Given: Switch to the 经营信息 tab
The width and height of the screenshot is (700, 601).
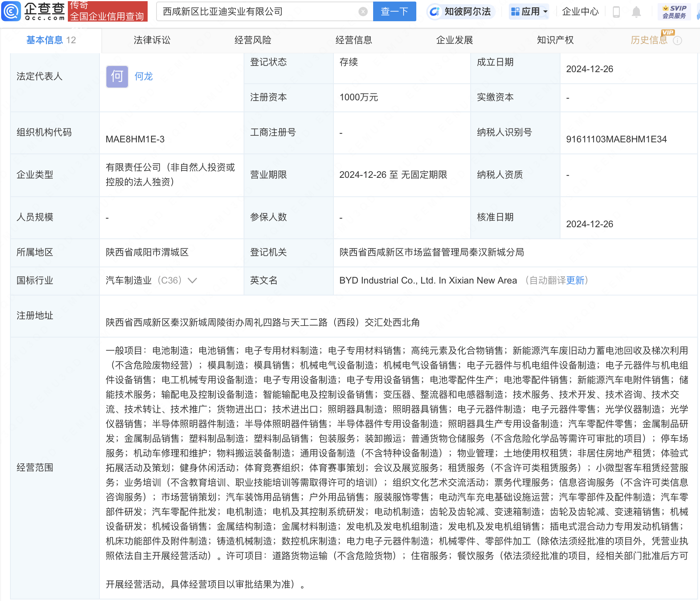Looking at the screenshot, I should pos(354,40).
